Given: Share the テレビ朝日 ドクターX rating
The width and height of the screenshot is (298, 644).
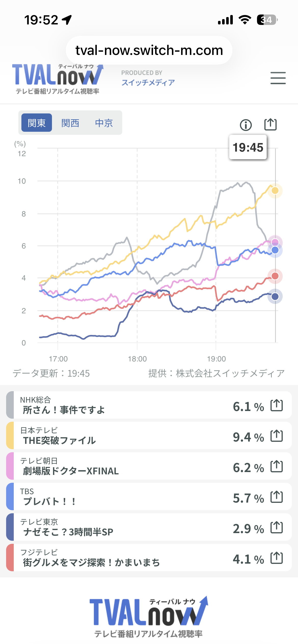Looking at the screenshot, I should coord(277,466).
